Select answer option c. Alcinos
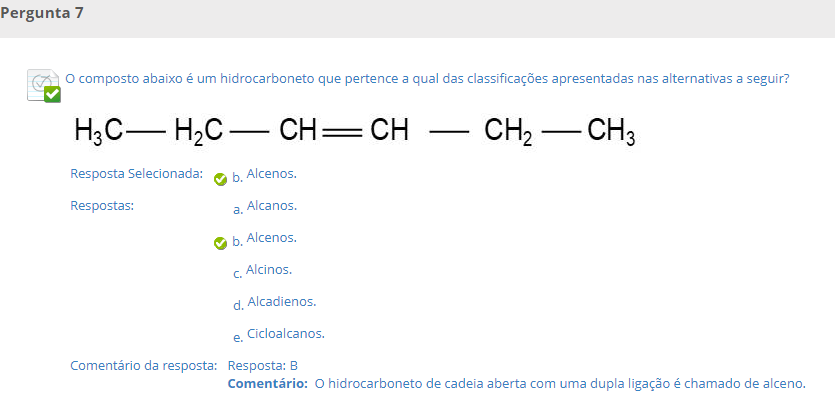Image resolution: width=835 pixels, height=404 pixels. tap(263, 271)
